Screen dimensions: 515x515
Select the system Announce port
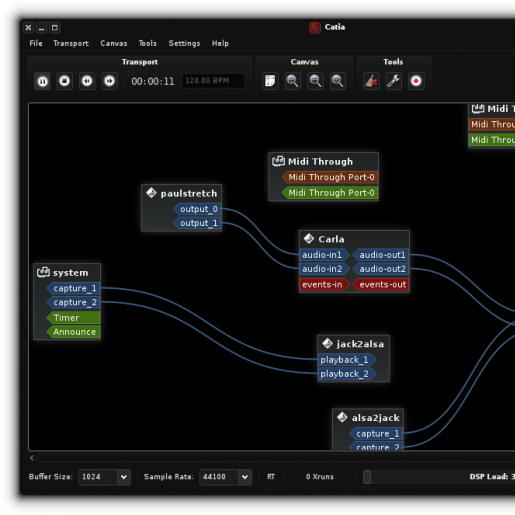point(73,332)
